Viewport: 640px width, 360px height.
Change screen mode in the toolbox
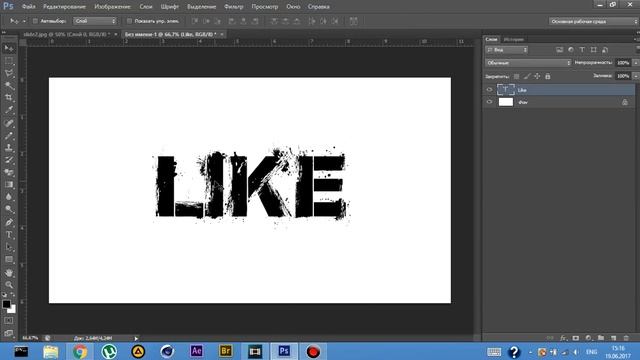9,333
